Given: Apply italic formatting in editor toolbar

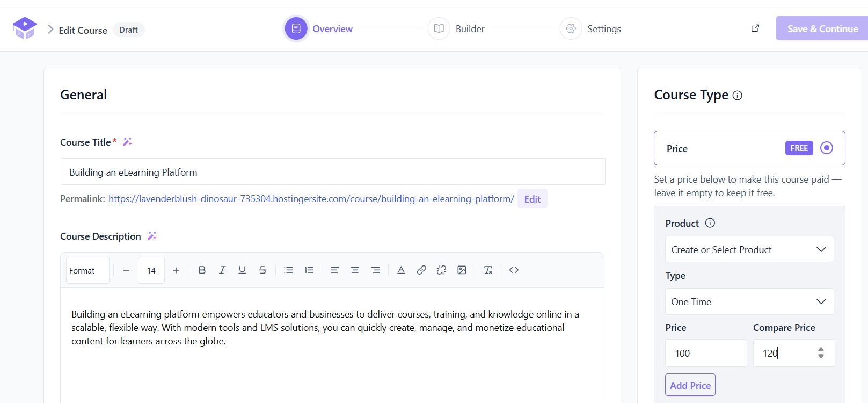Looking at the screenshot, I should (x=222, y=270).
